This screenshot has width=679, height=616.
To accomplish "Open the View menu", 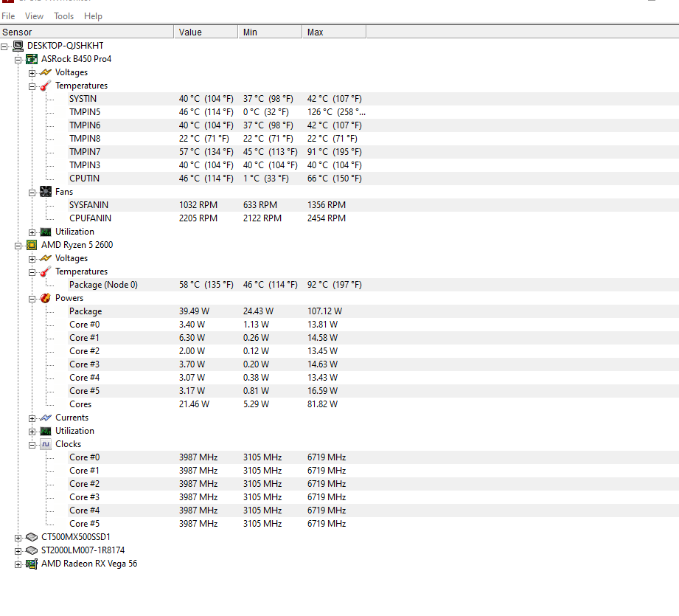I will tap(34, 16).
